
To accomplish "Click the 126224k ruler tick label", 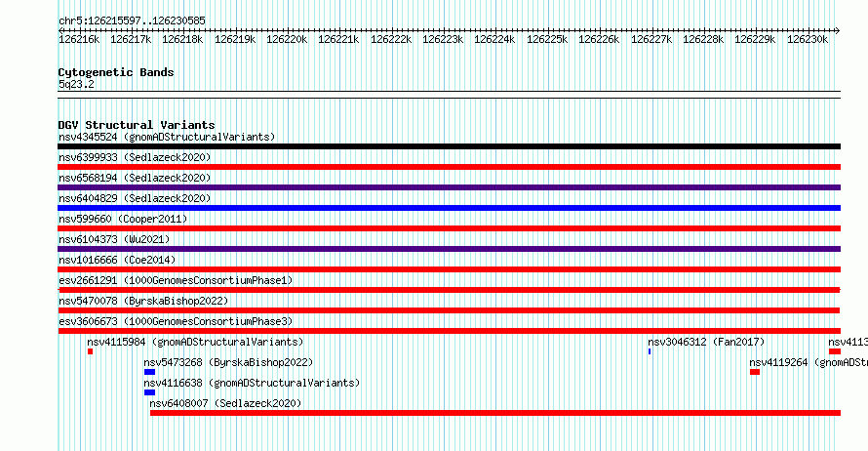I will [x=494, y=39].
